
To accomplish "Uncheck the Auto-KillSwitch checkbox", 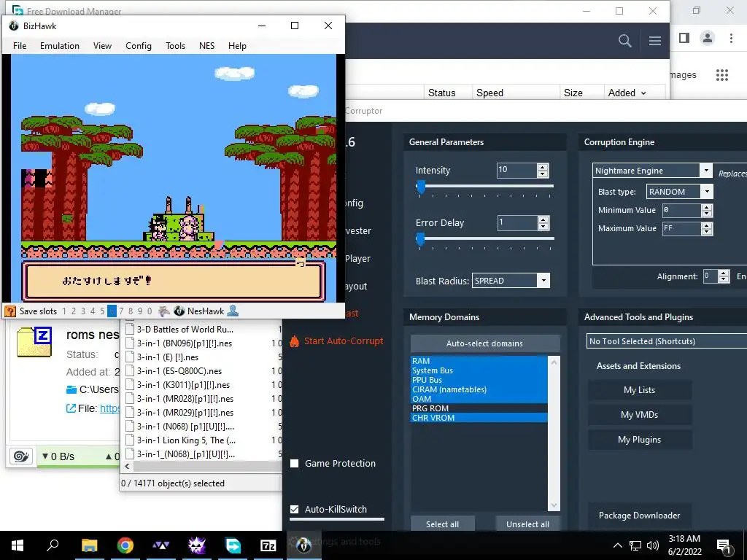I will point(295,509).
